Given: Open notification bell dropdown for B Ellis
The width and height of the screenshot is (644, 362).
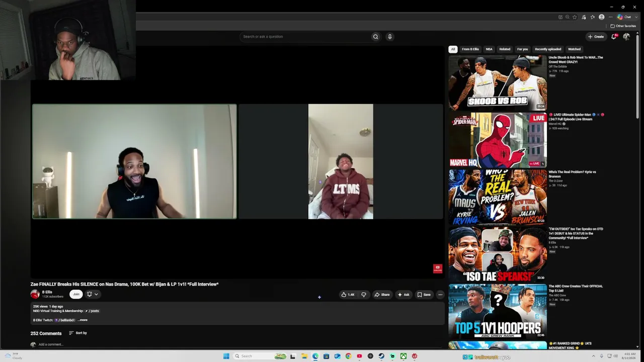Looking at the screenshot, I should tap(92, 295).
